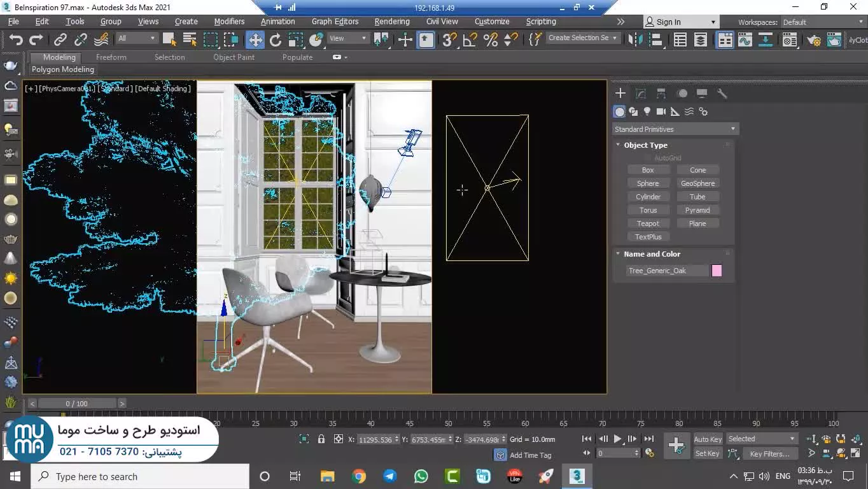Open the Scene Explorer icon
This screenshot has width=868, height=489.
pos(680,39)
